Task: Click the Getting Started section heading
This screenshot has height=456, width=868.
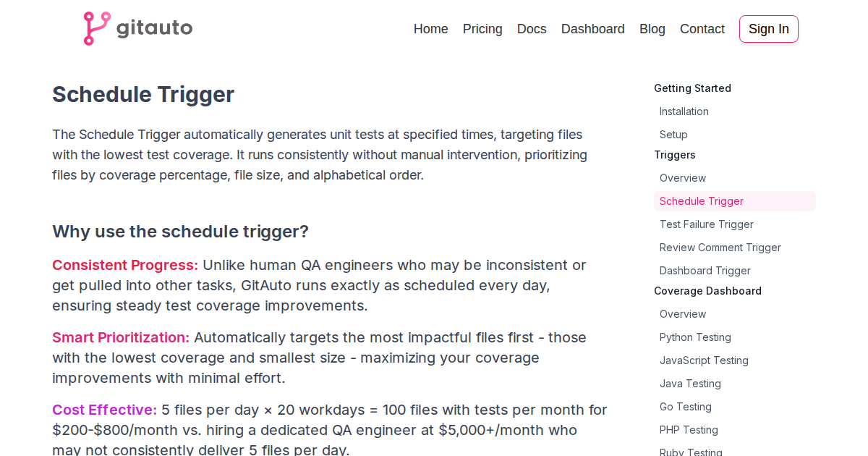Action: click(692, 88)
